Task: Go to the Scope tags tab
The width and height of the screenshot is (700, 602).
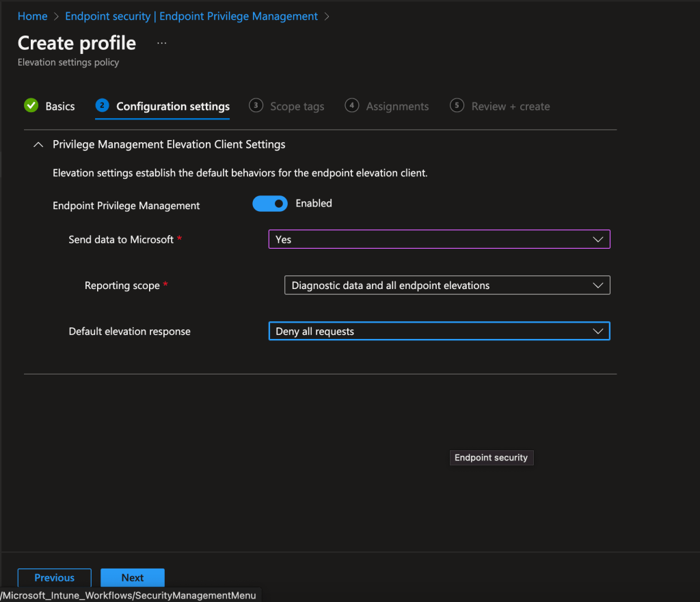Action: tap(297, 107)
